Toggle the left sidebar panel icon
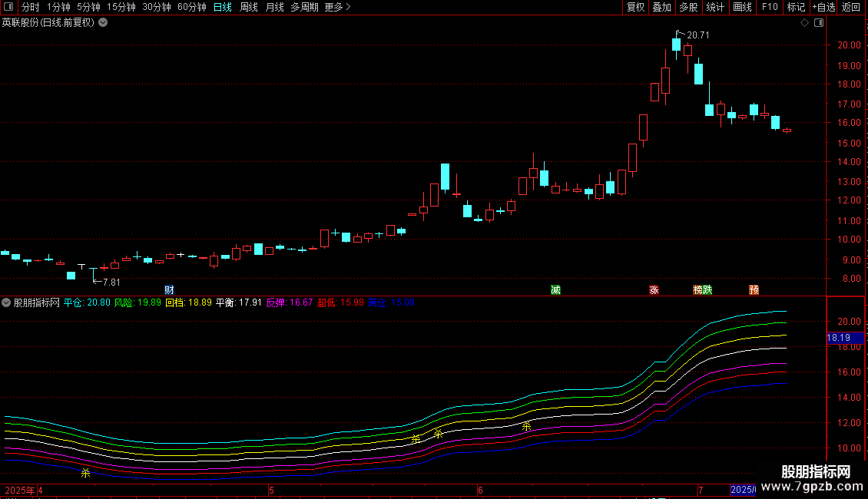868x499 pixels. (8, 7)
